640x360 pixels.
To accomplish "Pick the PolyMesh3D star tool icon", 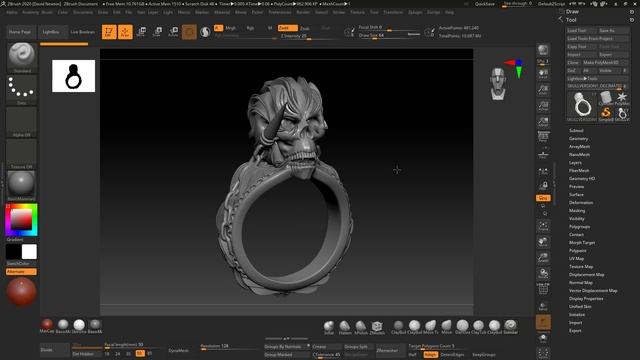I will click(x=622, y=98).
